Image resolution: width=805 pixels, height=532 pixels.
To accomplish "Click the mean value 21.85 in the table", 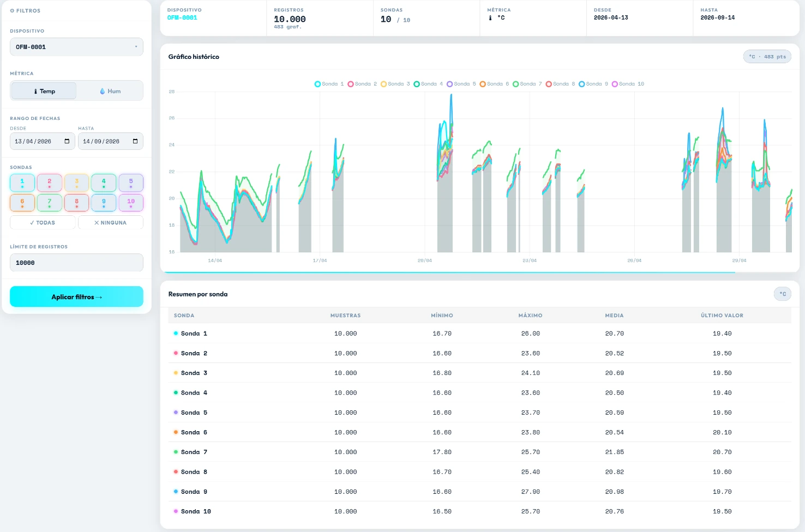I will [615, 452].
